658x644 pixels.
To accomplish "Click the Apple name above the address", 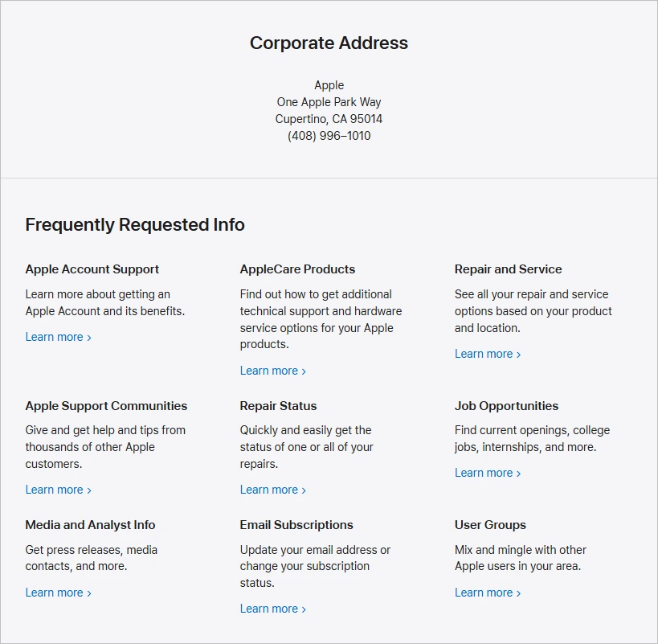I will pos(329,85).
